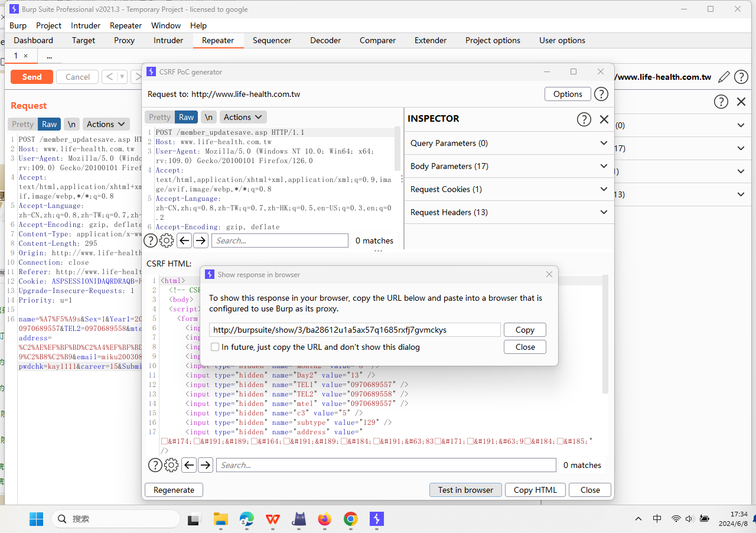Click the help icon next to the target pencil

coord(741,77)
